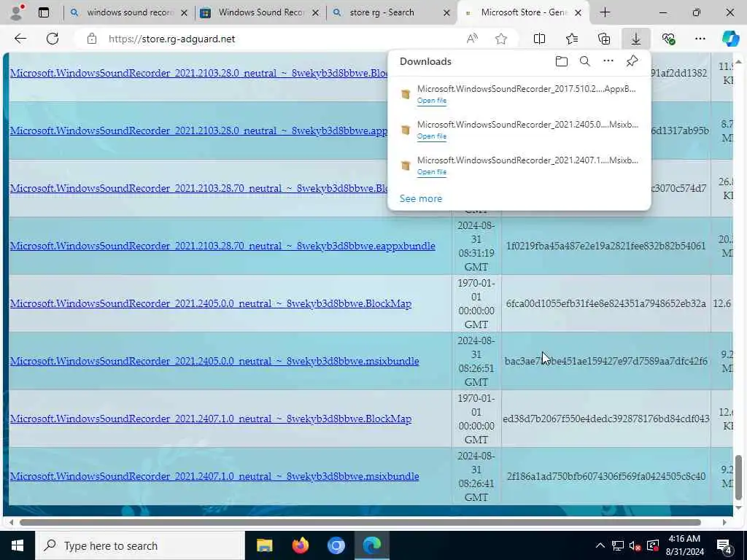Click See more in the Downloads panel
The width and height of the screenshot is (747, 560).
pos(421,198)
